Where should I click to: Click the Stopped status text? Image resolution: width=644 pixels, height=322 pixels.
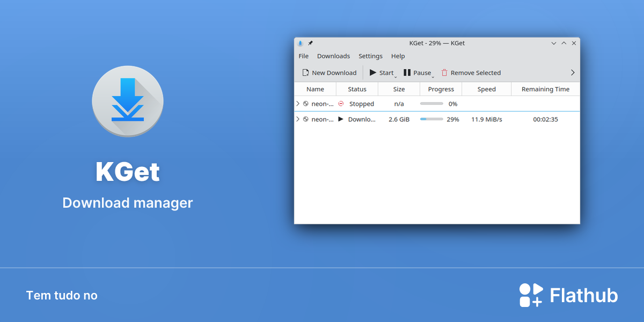click(362, 104)
